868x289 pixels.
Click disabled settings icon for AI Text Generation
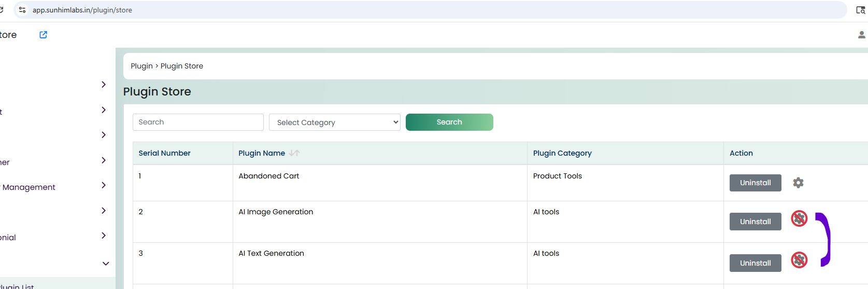point(799,260)
